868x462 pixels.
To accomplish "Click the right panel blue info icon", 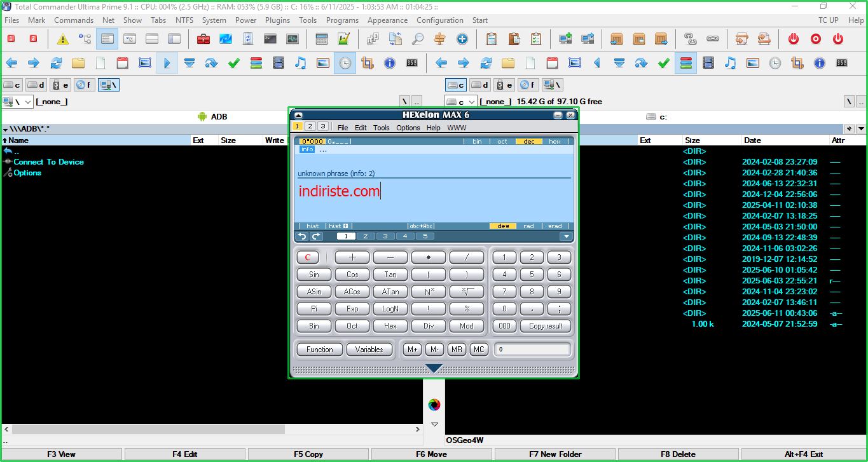I will pyautogui.click(x=820, y=63).
